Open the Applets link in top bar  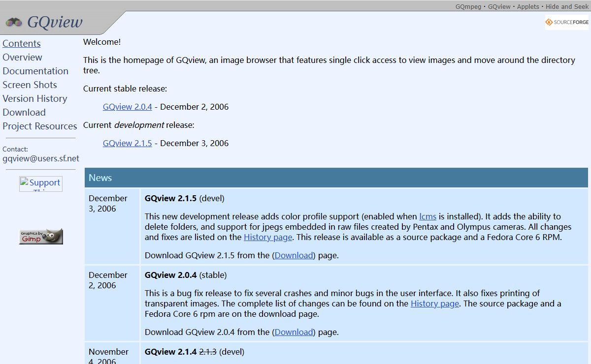pyautogui.click(x=528, y=6)
